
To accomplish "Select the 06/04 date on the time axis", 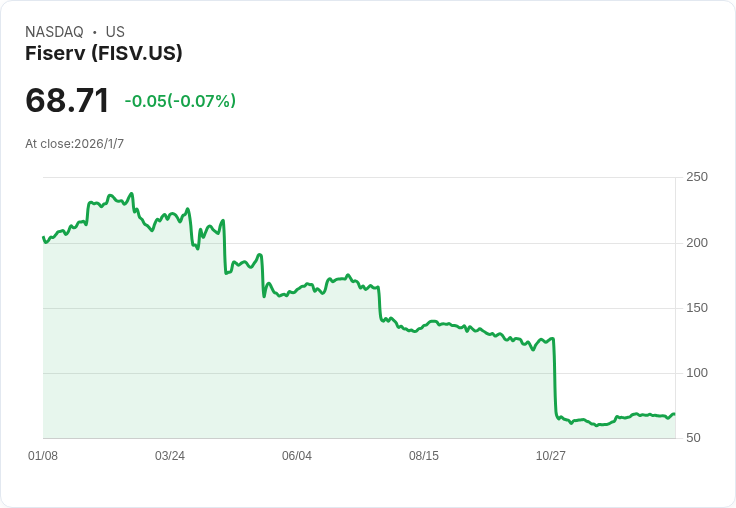I will tap(297, 456).
